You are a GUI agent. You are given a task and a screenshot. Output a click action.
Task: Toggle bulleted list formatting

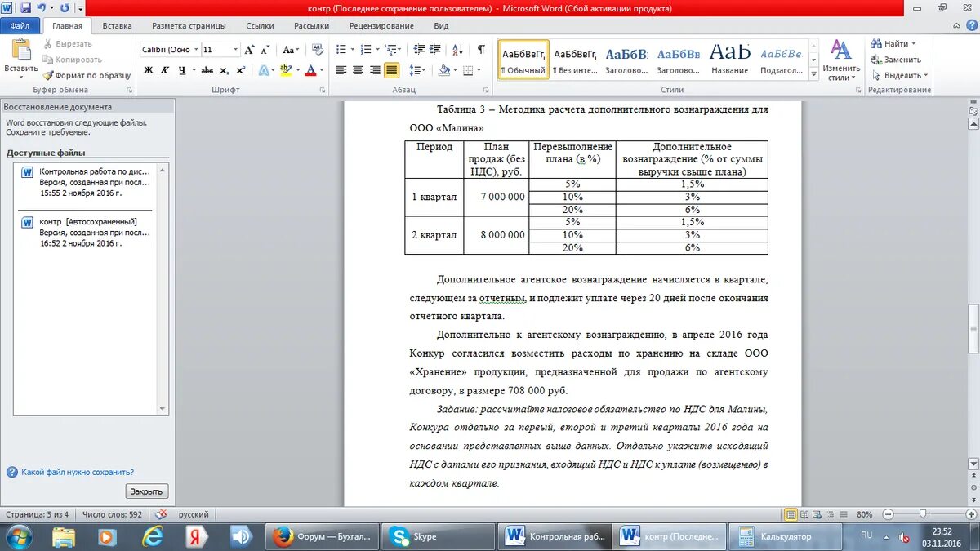341,50
